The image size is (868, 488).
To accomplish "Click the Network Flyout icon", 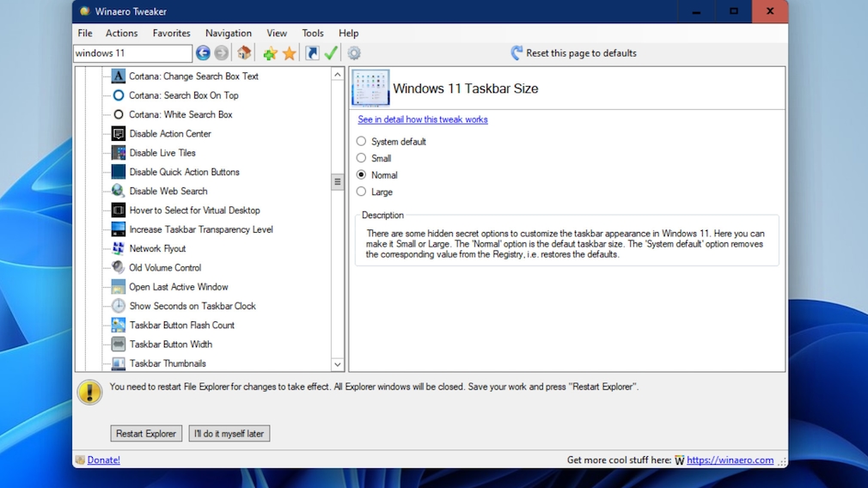I will (118, 248).
